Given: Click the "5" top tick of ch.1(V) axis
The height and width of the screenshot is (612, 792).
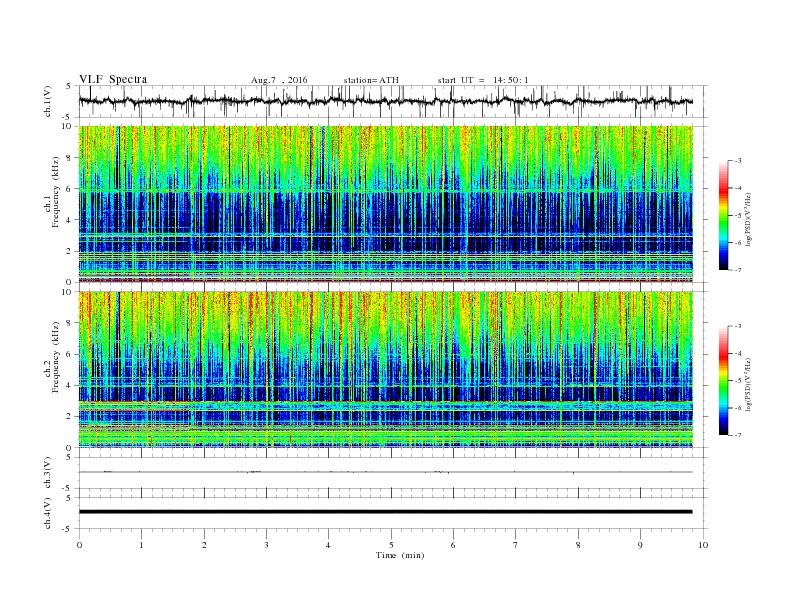Looking at the screenshot, I should click(x=69, y=86).
